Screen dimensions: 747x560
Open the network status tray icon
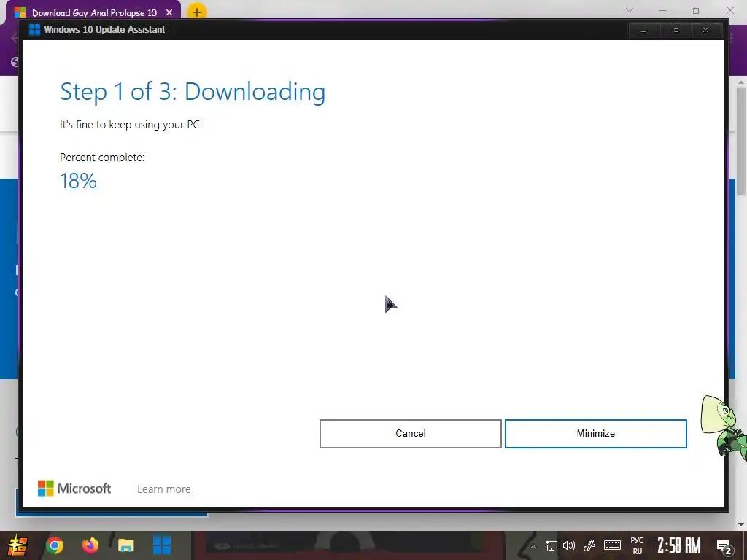pos(551,545)
